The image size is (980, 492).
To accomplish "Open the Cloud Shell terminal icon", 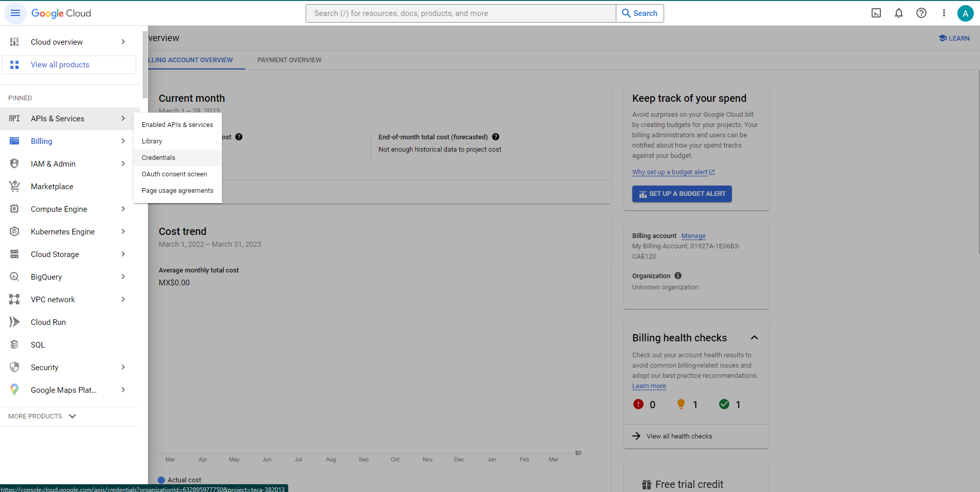I will pos(876,13).
